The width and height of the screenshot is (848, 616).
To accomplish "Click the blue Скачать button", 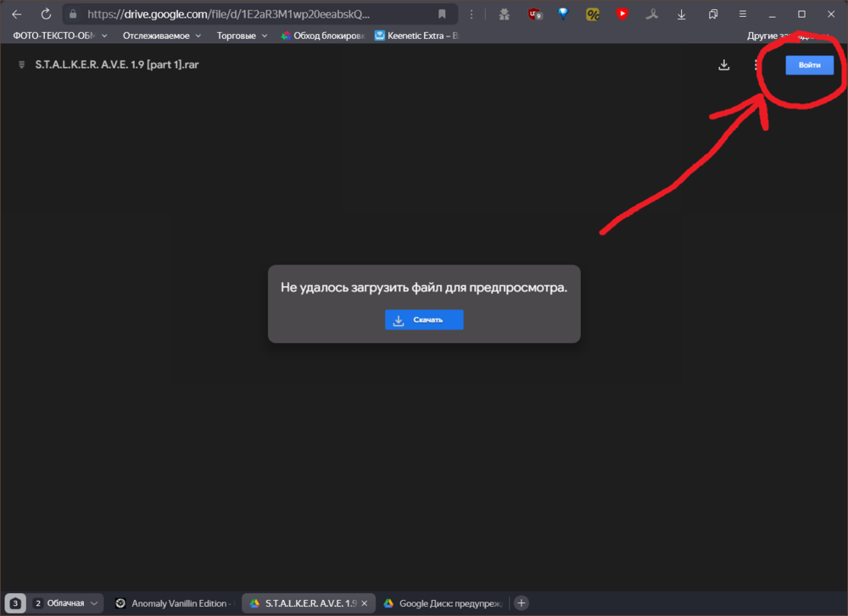I will tap(424, 319).
